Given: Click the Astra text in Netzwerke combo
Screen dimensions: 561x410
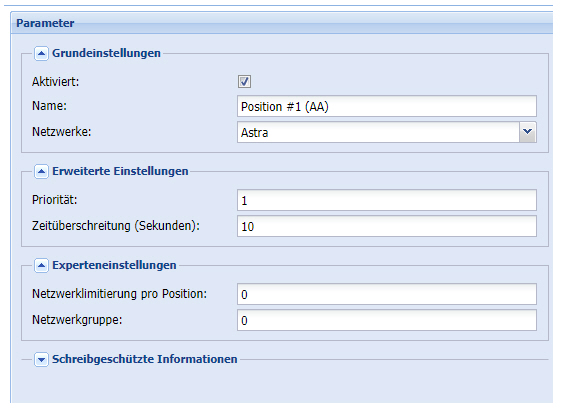Looking at the screenshot, I should tap(254, 133).
